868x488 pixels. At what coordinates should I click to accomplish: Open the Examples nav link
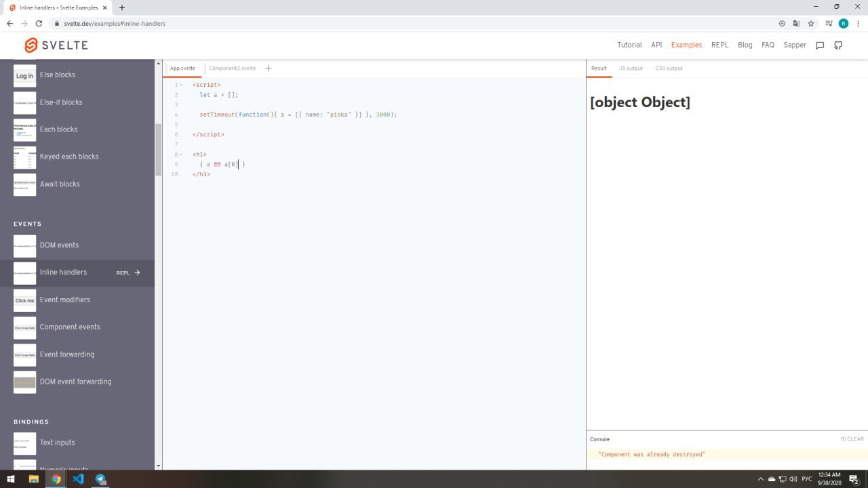pyautogui.click(x=686, y=45)
